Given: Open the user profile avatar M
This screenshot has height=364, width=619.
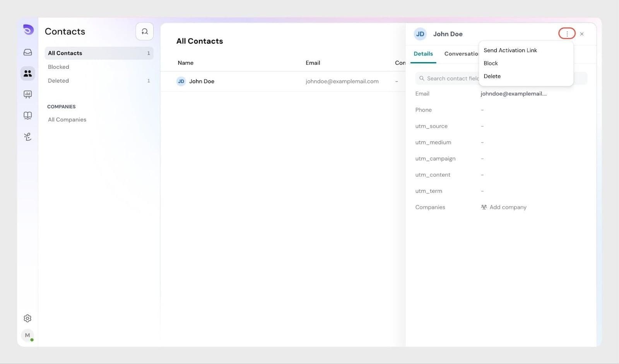Looking at the screenshot, I should click(27, 335).
